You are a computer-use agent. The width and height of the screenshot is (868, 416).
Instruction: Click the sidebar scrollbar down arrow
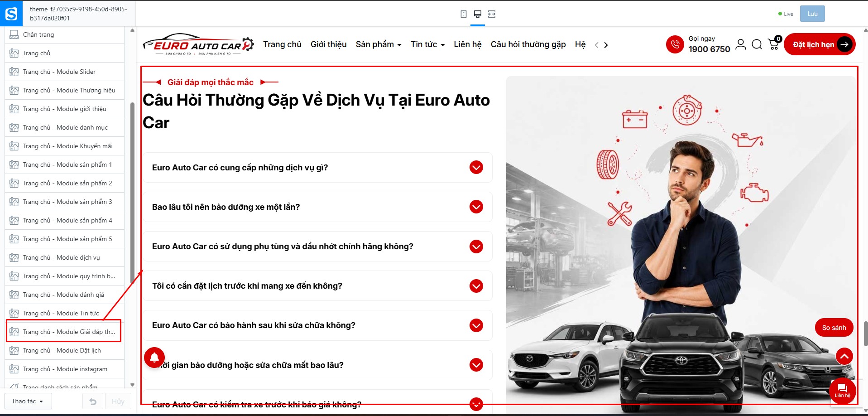tap(133, 385)
